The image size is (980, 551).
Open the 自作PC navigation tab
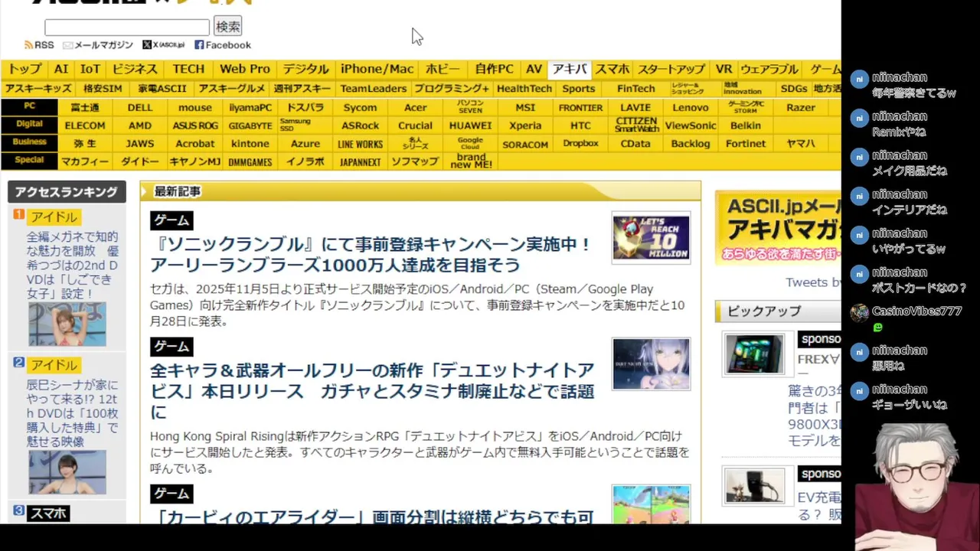point(494,69)
